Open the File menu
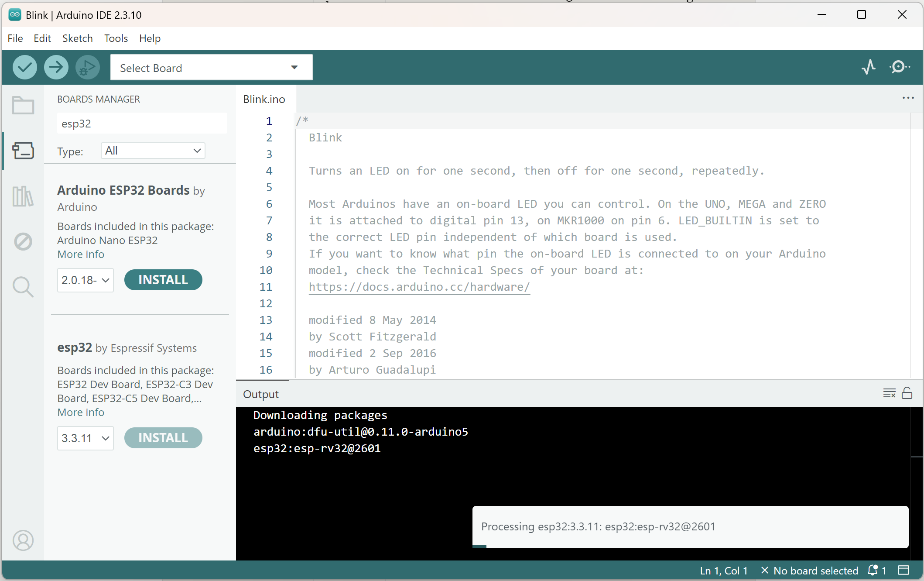 15,38
